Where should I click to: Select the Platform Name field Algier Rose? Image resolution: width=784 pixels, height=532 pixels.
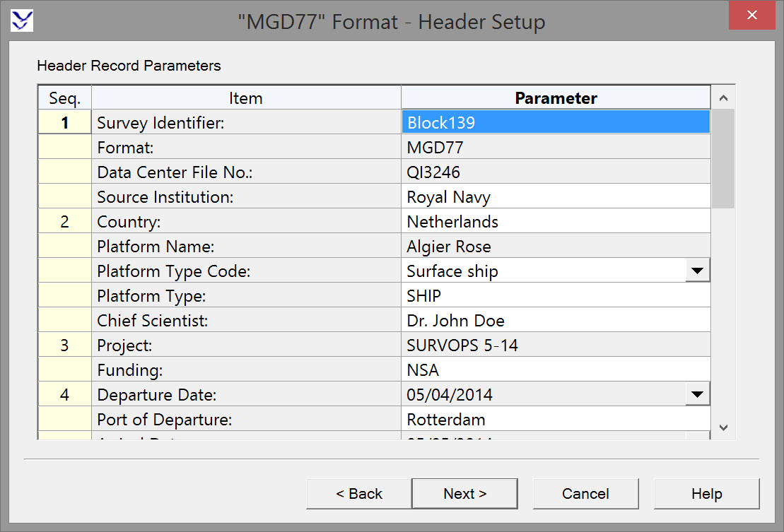pyautogui.click(x=555, y=247)
